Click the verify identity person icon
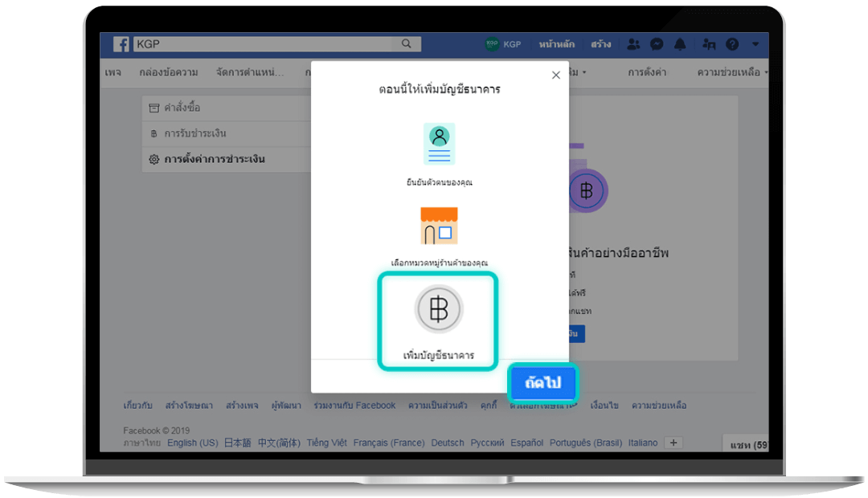The width and height of the screenshot is (868, 498). point(439,144)
